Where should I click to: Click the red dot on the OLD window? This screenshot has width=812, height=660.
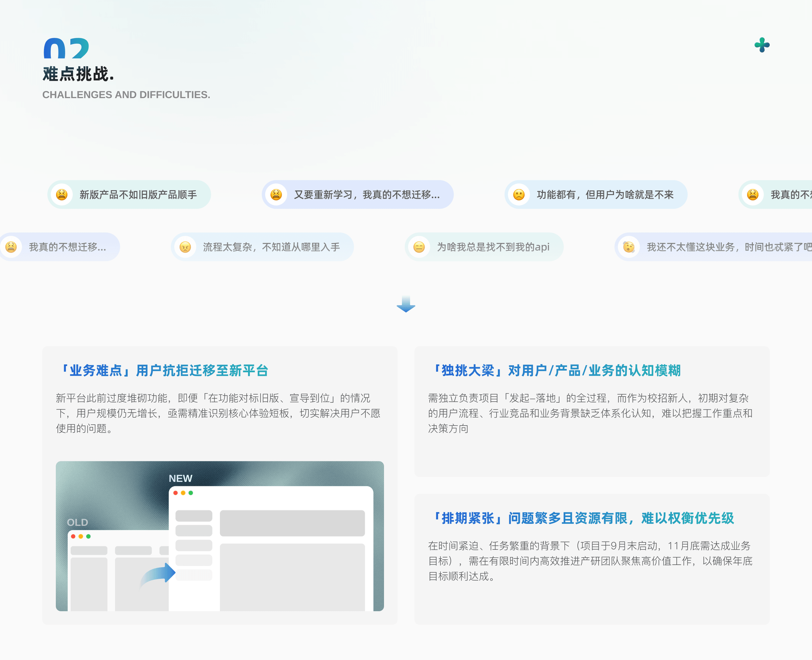click(73, 537)
